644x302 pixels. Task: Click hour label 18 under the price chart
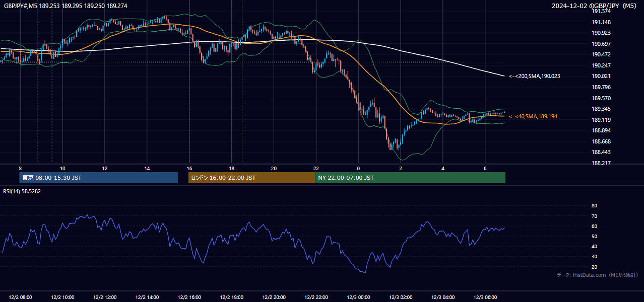click(231, 168)
